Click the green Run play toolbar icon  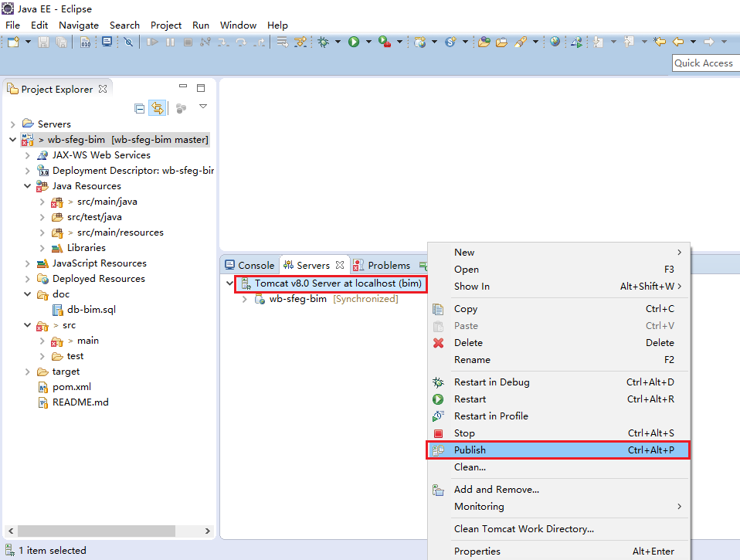354,42
